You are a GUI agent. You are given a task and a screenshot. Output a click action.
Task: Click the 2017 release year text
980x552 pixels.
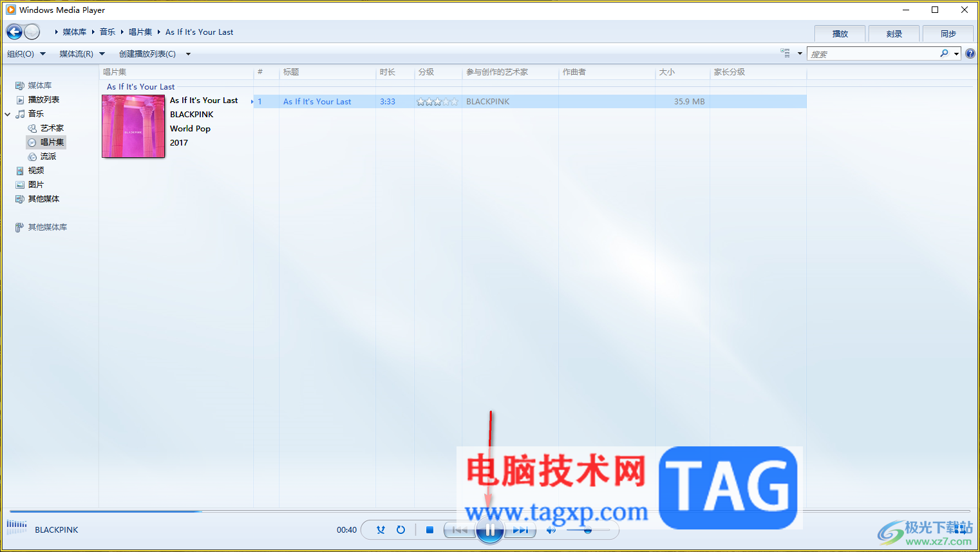click(x=179, y=142)
